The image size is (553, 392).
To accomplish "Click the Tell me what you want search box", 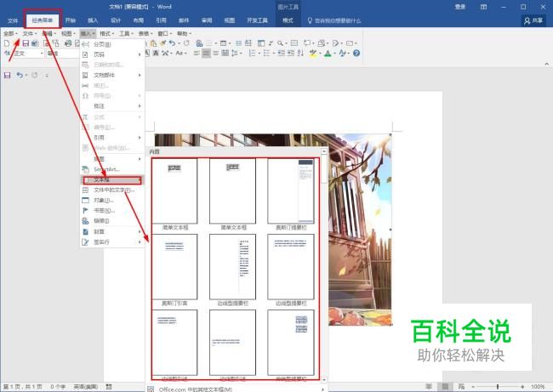I will [334, 20].
